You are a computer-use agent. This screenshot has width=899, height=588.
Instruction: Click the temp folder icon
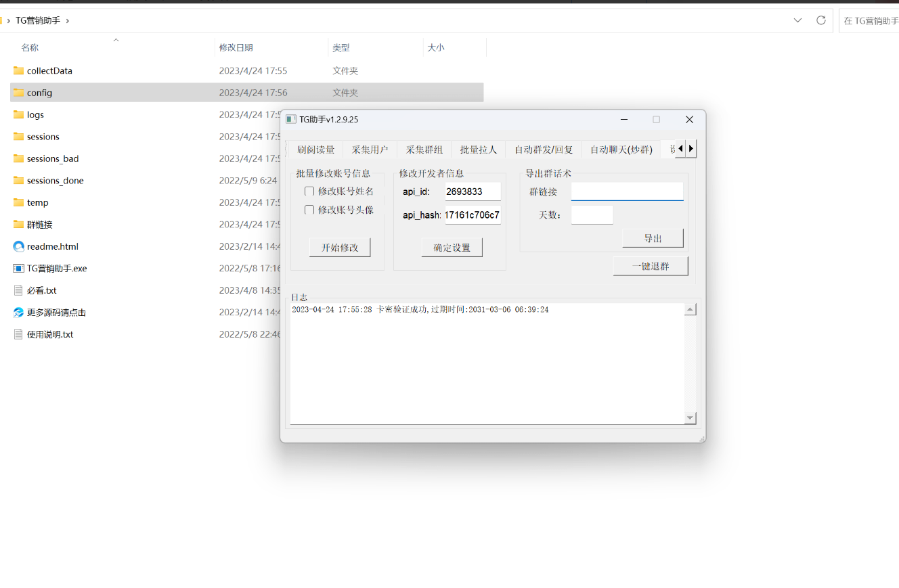(19, 202)
